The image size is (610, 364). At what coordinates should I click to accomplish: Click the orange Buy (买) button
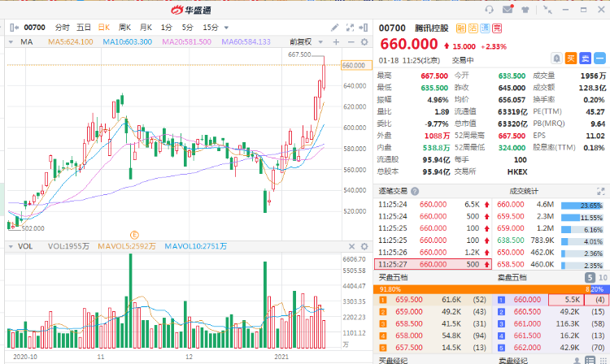coord(571,58)
